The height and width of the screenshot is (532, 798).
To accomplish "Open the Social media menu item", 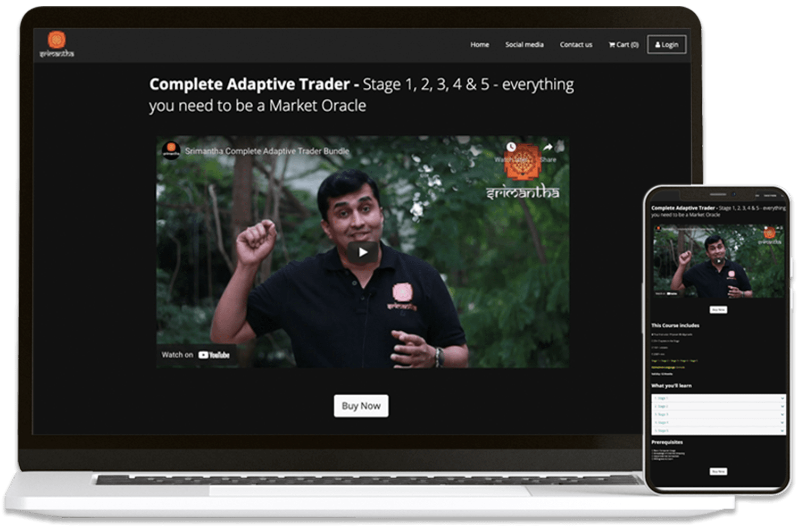I will tap(524, 45).
